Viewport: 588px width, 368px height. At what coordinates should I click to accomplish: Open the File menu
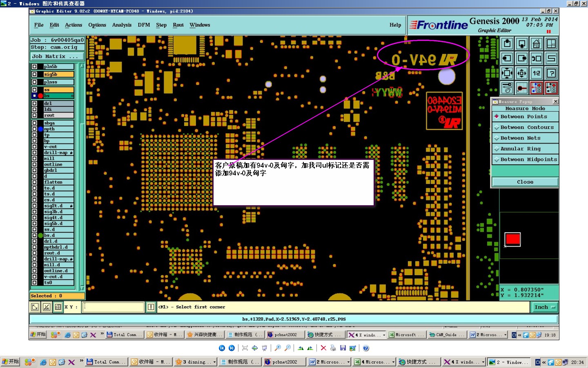point(39,25)
